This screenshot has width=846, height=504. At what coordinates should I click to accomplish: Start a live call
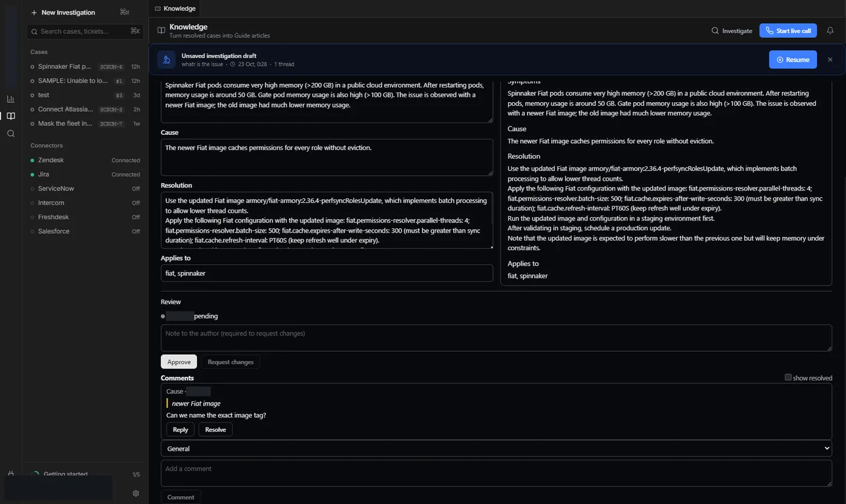pos(788,31)
